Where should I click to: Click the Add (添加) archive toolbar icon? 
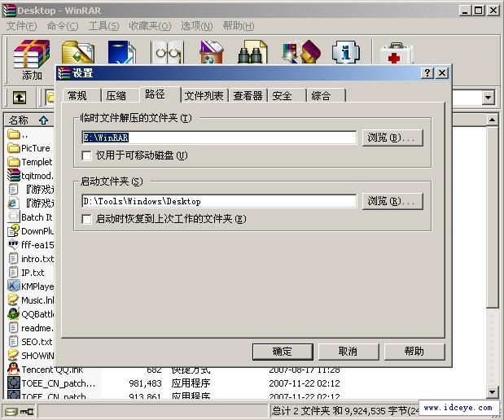tap(32, 52)
